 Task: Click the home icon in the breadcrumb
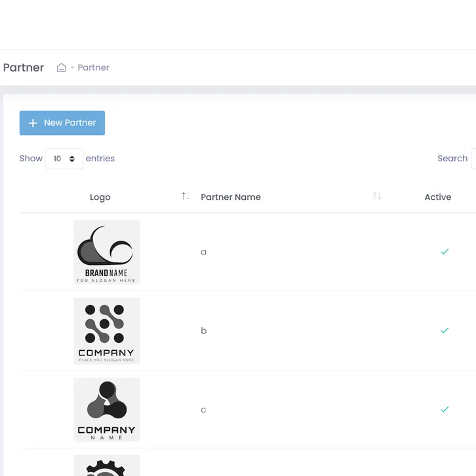pos(62,68)
